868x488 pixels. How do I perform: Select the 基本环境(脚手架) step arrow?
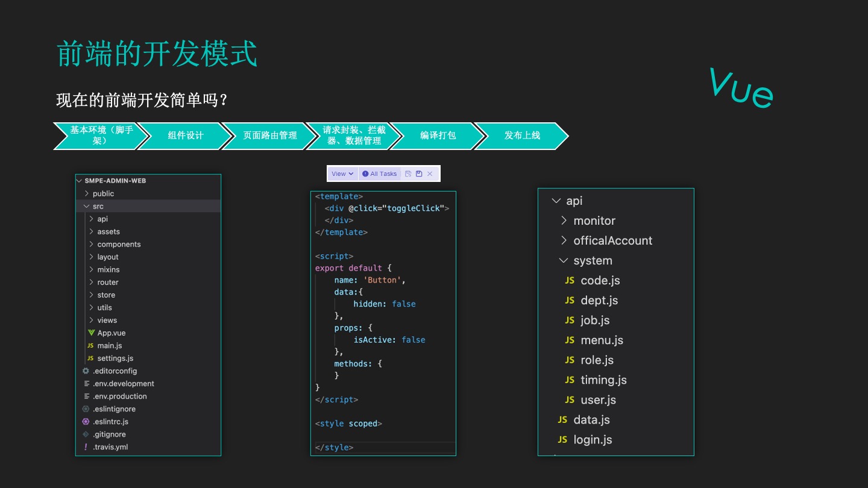pyautogui.click(x=101, y=136)
